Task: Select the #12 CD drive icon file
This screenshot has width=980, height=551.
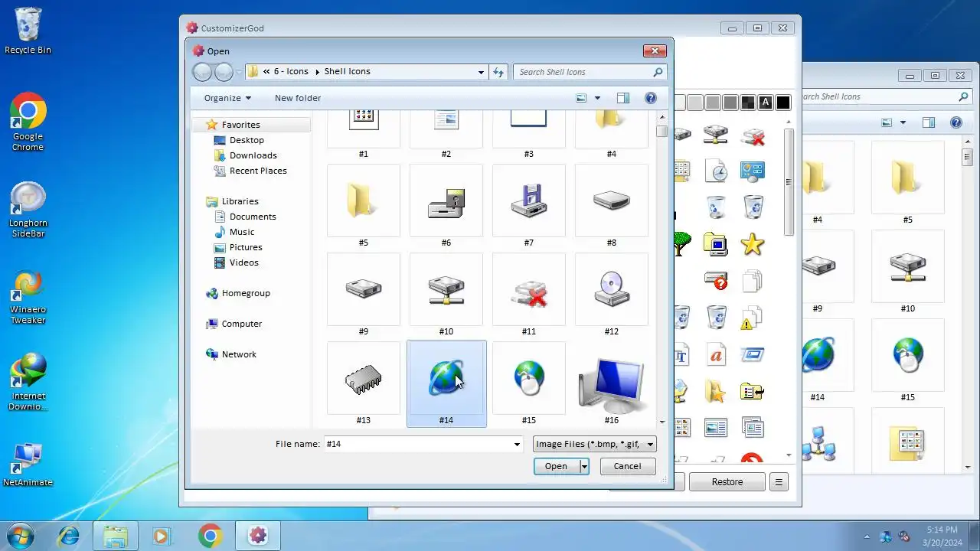Action: pos(612,295)
